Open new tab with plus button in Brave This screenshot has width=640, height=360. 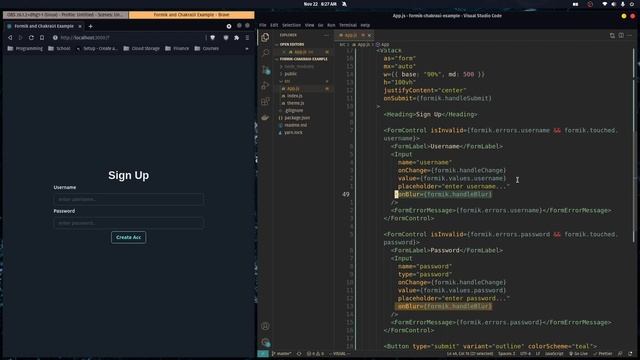[x=90, y=26]
